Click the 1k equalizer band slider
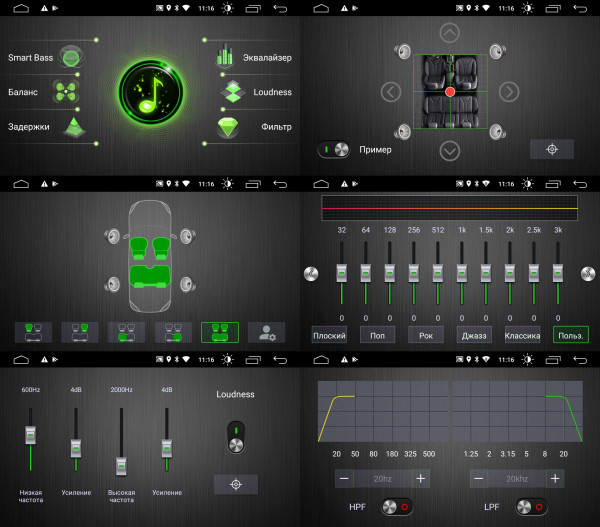Viewport: 600px width, 527px height. click(x=462, y=272)
